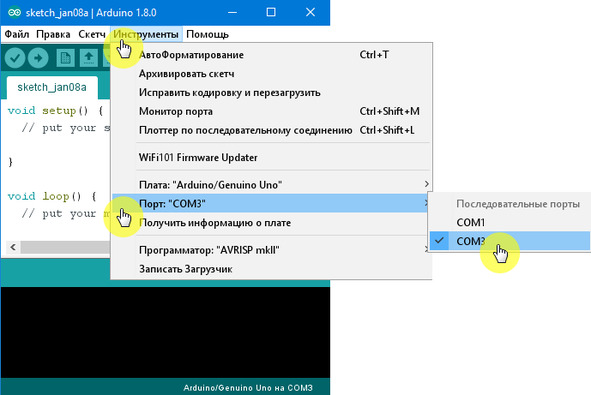The height and width of the screenshot is (395, 591).
Task: Click the horizontal scrollbar left arrow
Action: (x=13, y=247)
